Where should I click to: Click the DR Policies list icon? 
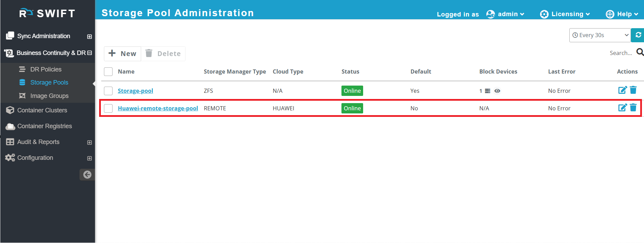[22, 69]
